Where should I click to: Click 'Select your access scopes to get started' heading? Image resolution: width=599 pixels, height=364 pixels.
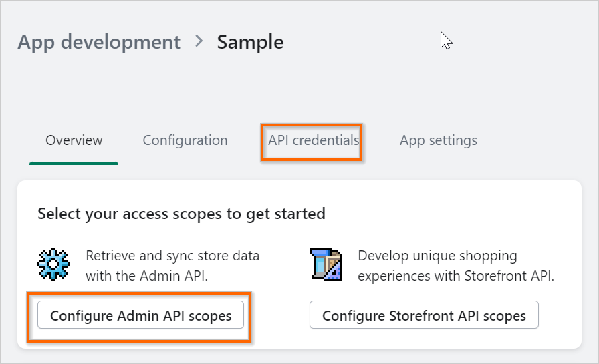pos(181,214)
